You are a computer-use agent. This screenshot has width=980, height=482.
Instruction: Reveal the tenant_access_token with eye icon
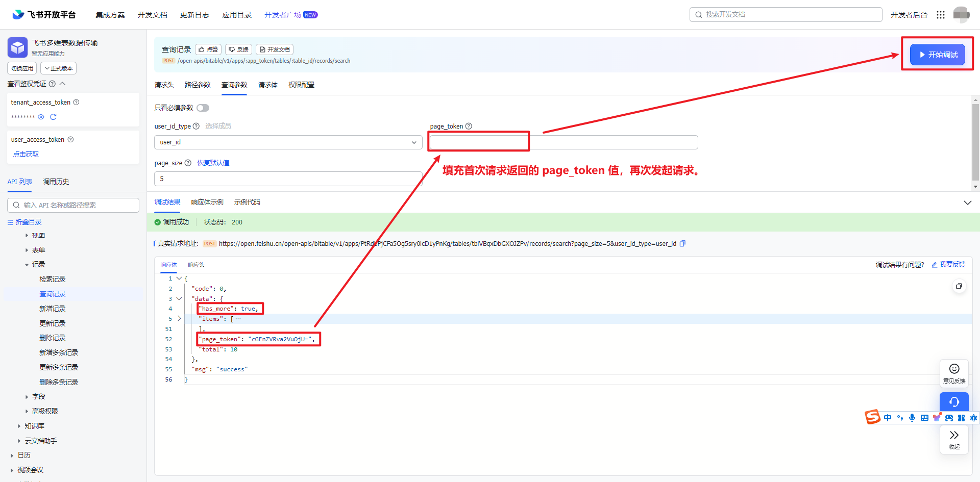tap(41, 117)
